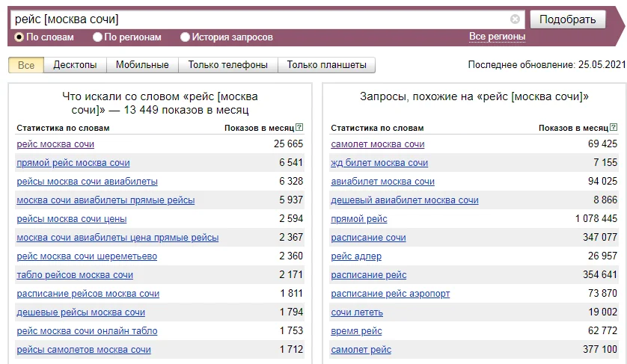Click the 'Подобрать' button
The height and width of the screenshot is (364, 627).
[567, 19]
